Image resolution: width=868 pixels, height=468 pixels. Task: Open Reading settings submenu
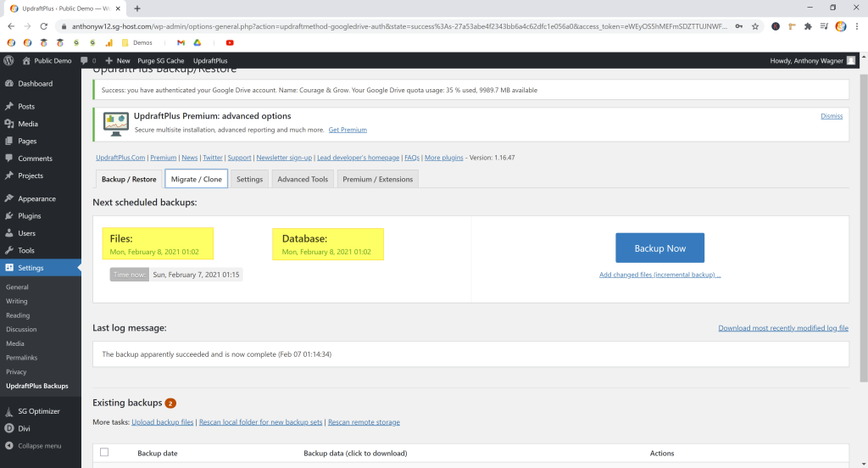[x=18, y=315]
